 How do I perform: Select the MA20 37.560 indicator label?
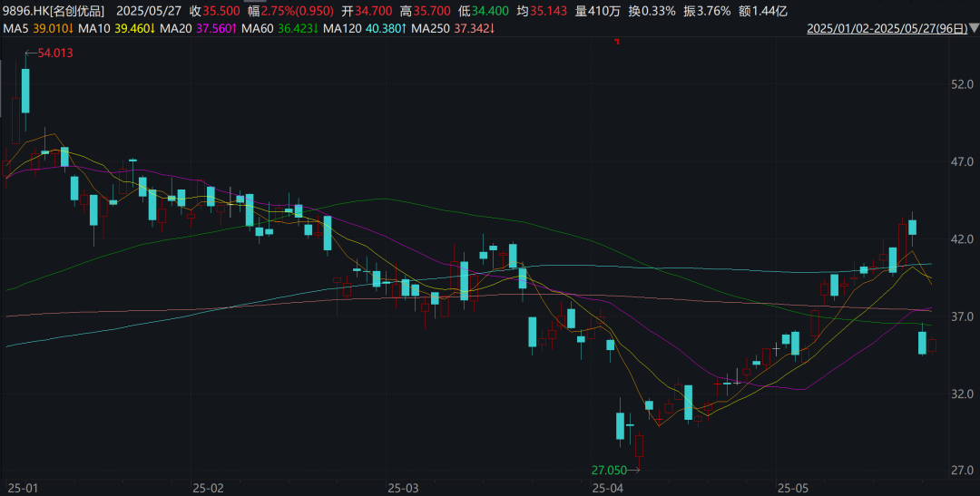click(x=198, y=28)
